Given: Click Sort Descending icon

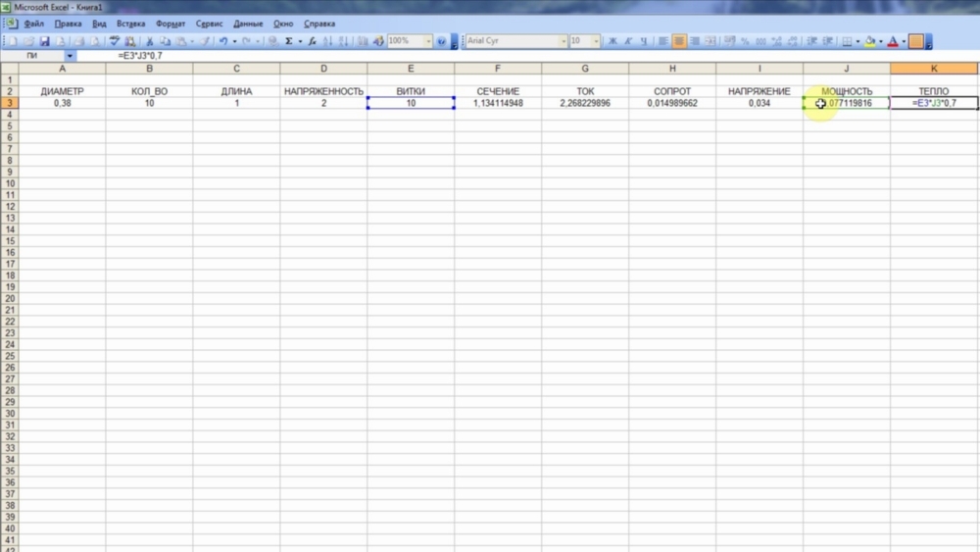Looking at the screenshot, I should (343, 40).
